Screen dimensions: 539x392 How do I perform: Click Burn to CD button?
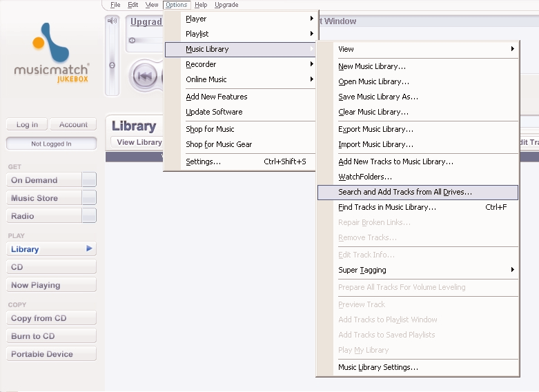(51, 335)
